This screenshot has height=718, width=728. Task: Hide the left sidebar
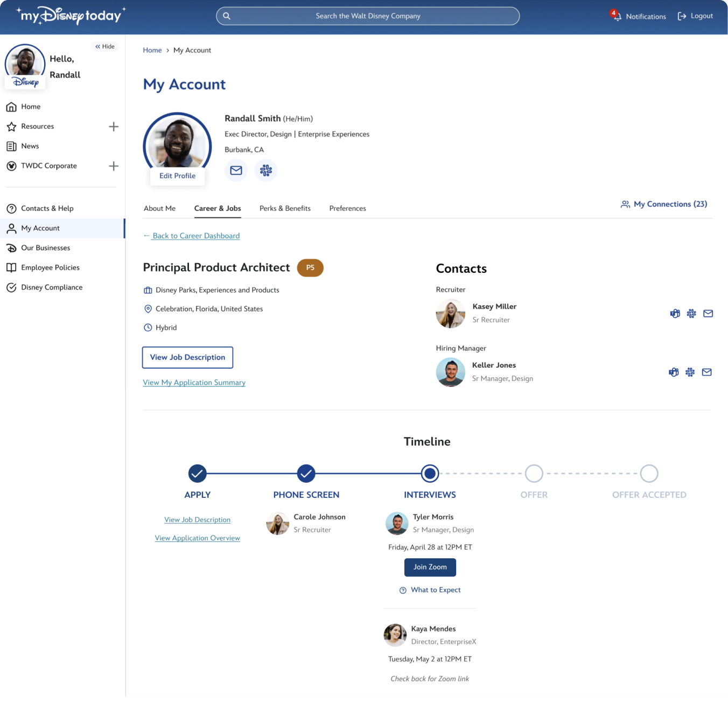pos(105,46)
